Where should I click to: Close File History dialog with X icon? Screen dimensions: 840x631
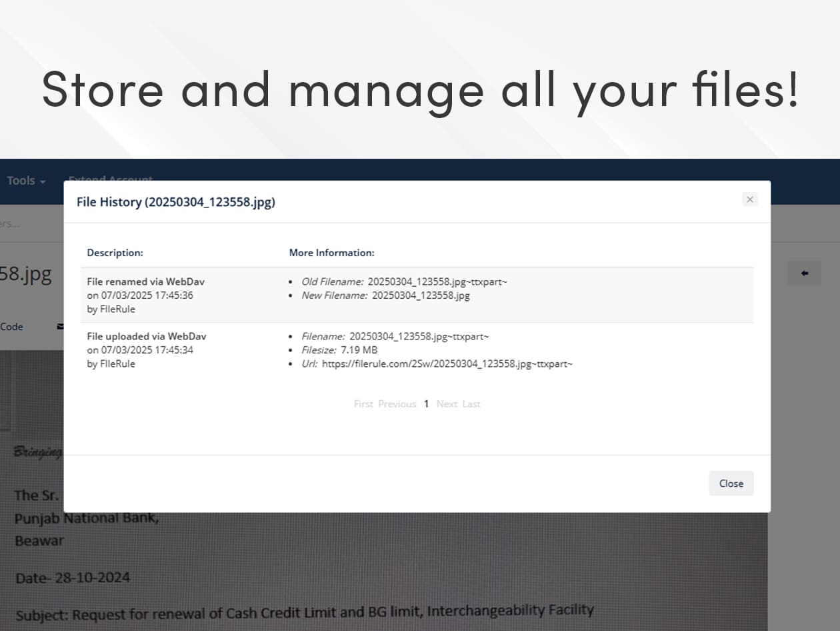coord(749,199)
